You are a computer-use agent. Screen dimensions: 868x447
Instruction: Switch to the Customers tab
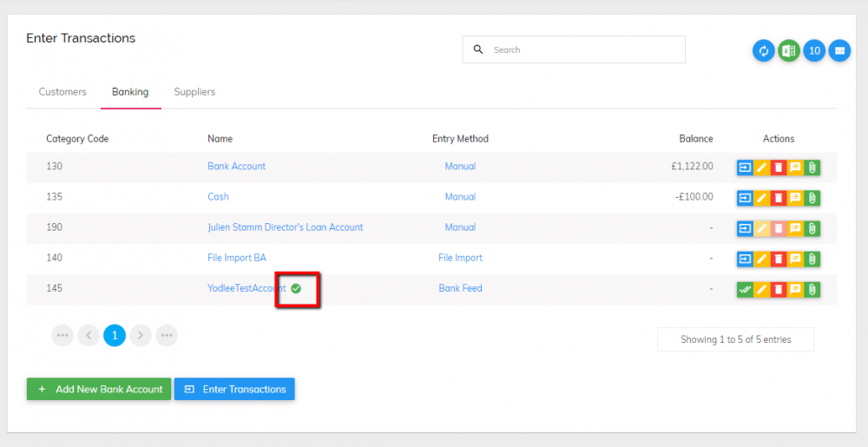[62, 92]
